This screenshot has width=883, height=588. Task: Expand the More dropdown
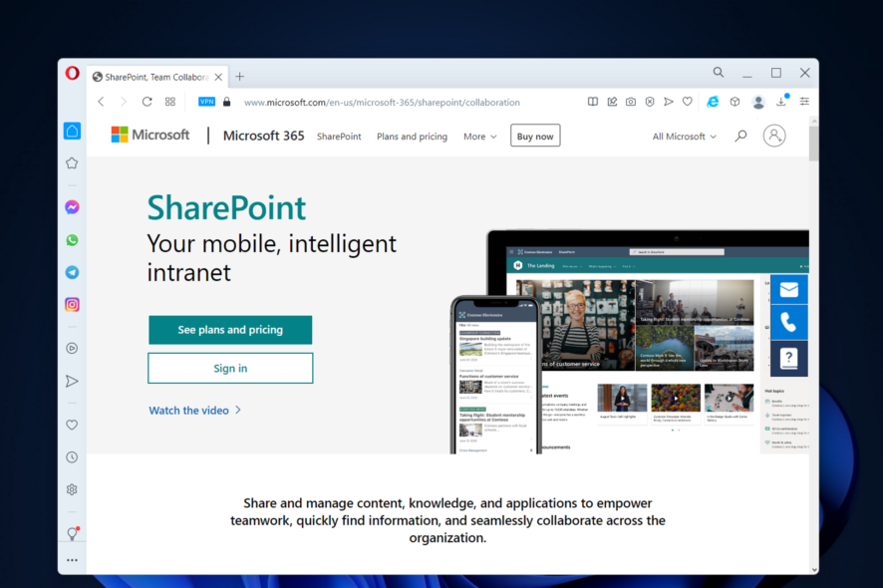(x=479, y=137)
